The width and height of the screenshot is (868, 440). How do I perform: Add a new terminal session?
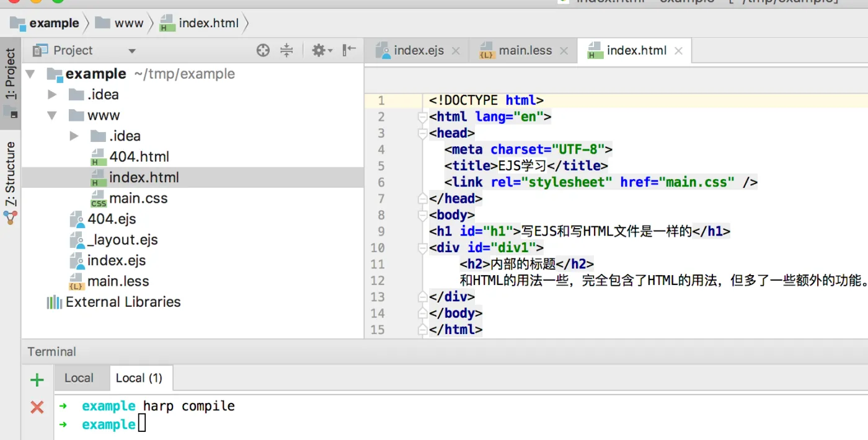37,380
